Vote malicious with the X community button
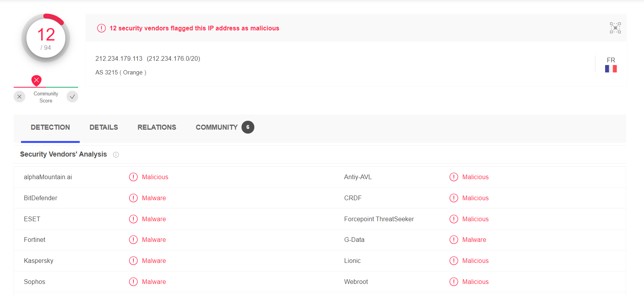Viewport: 644px width, 296px height. (19, 97)
